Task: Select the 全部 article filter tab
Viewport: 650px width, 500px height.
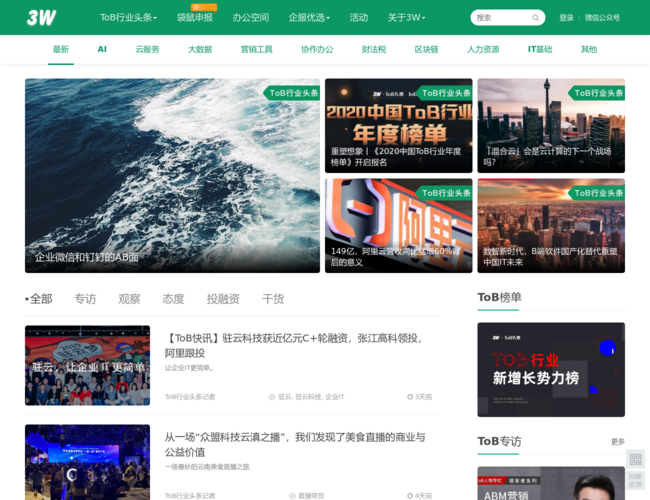Action: pos(39,299)
